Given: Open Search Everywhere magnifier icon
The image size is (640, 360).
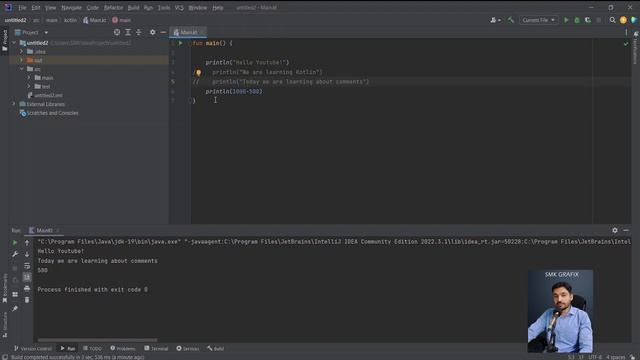Looking at the screenshot, I should 612,20.
